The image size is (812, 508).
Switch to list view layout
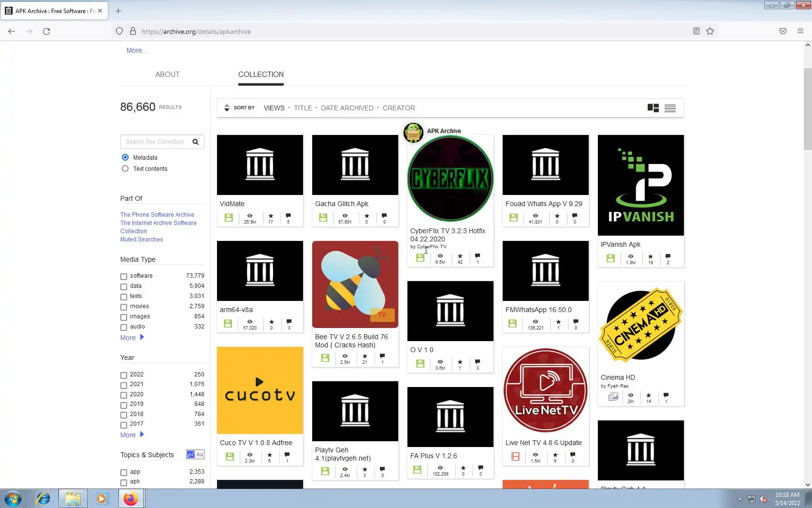coord(670,108)
